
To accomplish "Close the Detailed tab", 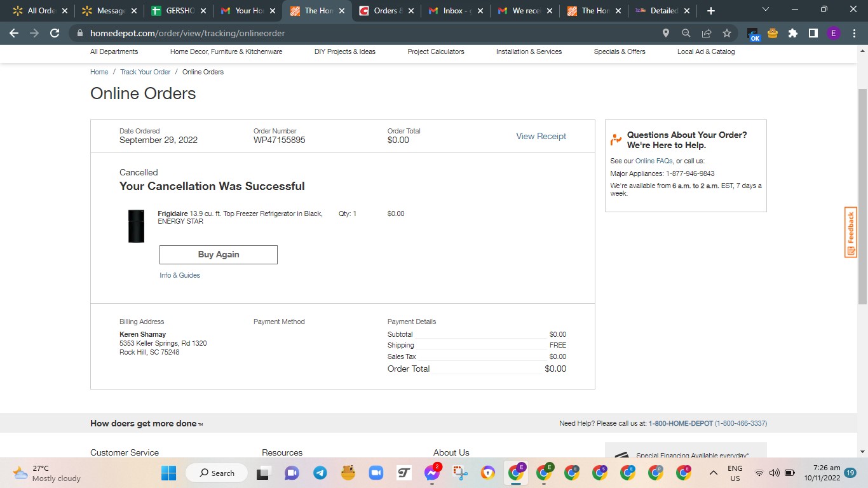I will click(687, 11).
